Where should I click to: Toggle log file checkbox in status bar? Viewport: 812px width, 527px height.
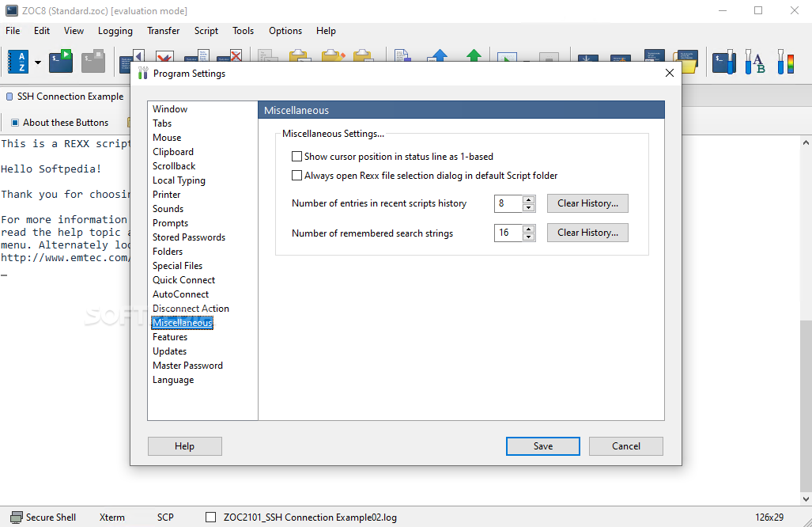pos(211,518)
